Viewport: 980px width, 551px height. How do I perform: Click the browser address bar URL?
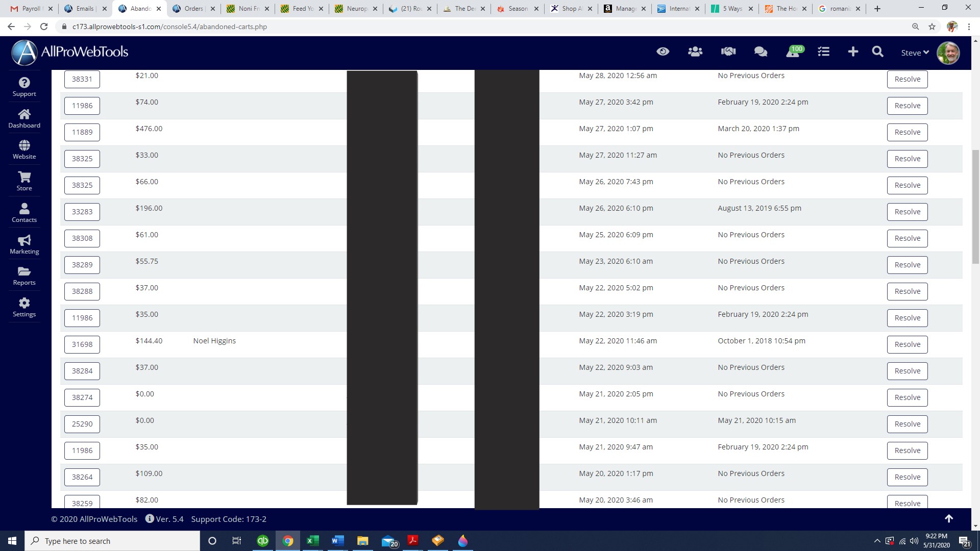pyautogui.click(x=169, y=27)
